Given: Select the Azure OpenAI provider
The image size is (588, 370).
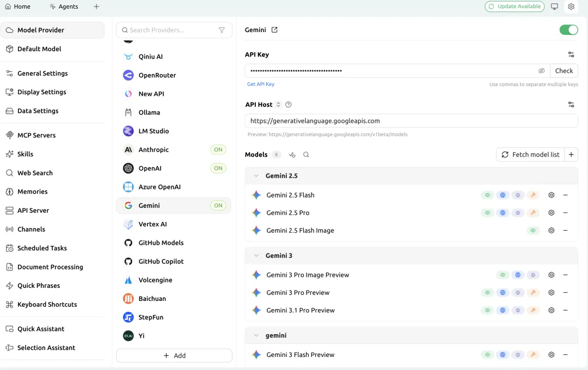Looking at the screenshot, I should coord(174,187).
